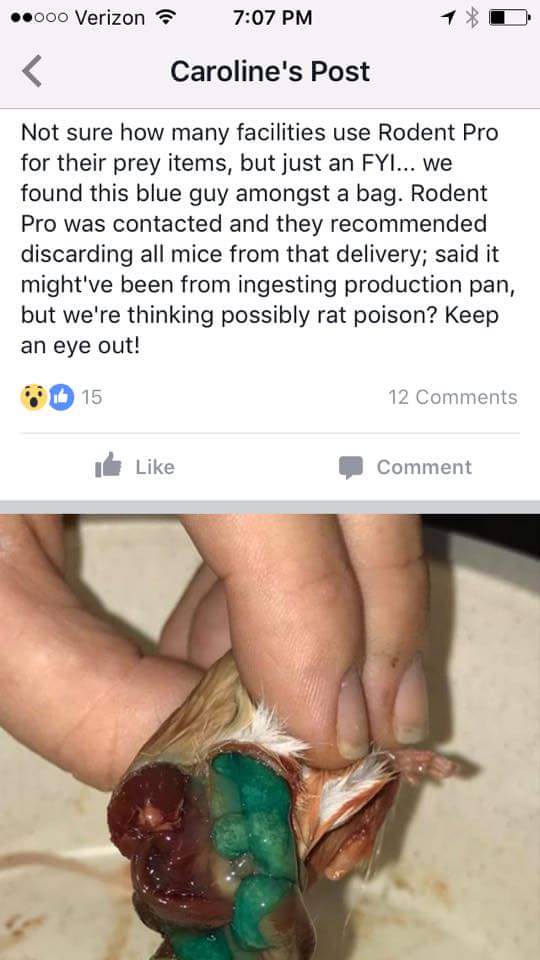
Task: Tap the cellular signal strength dots
Action: click(x=38, y=17)
